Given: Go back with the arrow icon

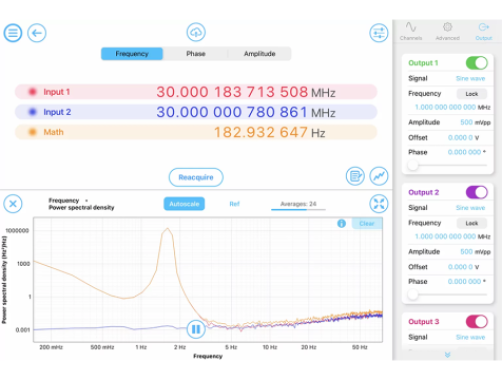Looking at the screenshot, I should (x=37, y=33).
